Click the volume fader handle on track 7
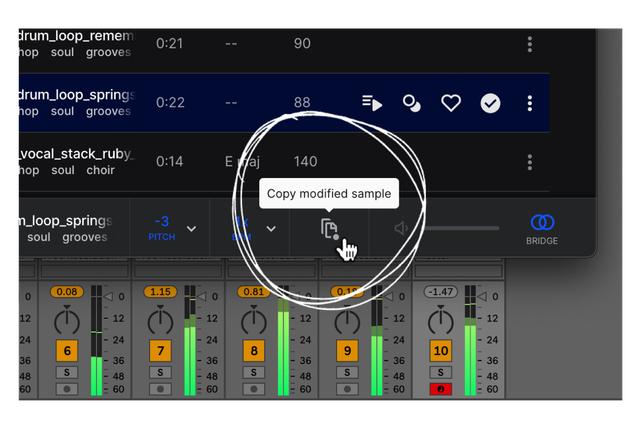Image resolution: width=640 pixels, height=430 pixels. click(201, 297)
